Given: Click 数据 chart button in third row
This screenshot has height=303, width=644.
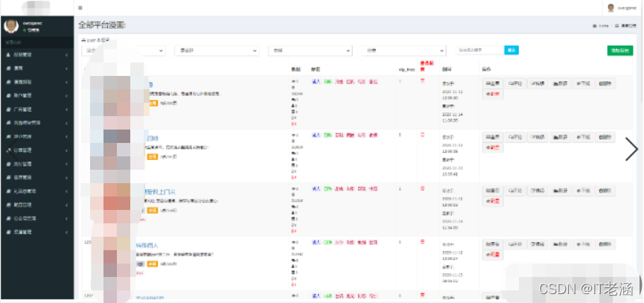Looking at the screenshot, I should click(560, 191).
